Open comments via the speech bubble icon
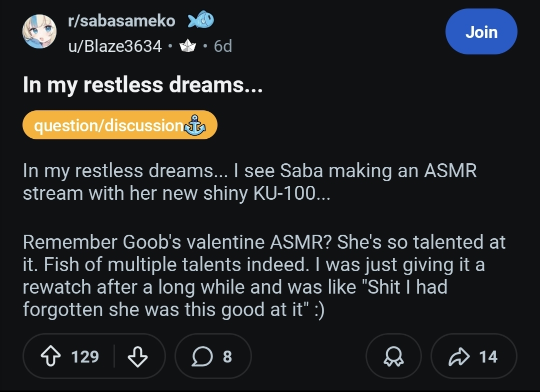Screen dimensions: 540x392 coord(202,357)
